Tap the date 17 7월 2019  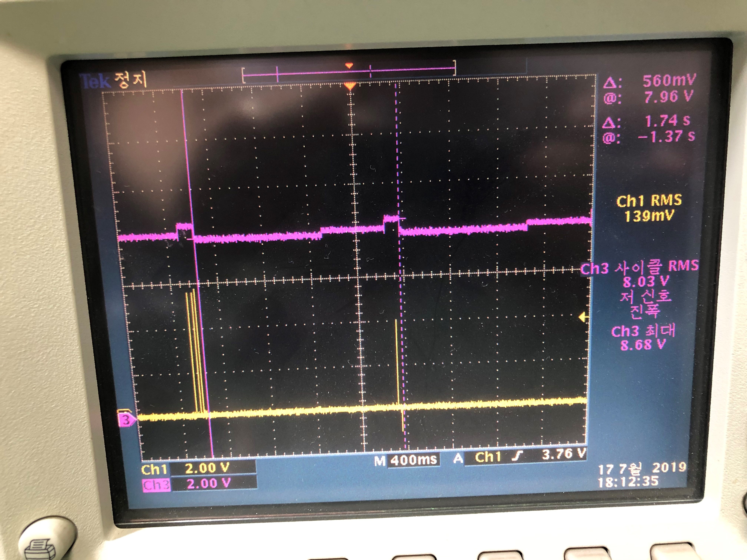click(x=642, y=468)
